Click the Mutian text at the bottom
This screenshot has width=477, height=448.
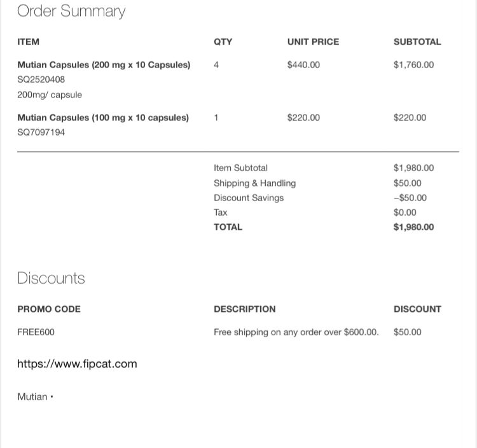[32, 397]
